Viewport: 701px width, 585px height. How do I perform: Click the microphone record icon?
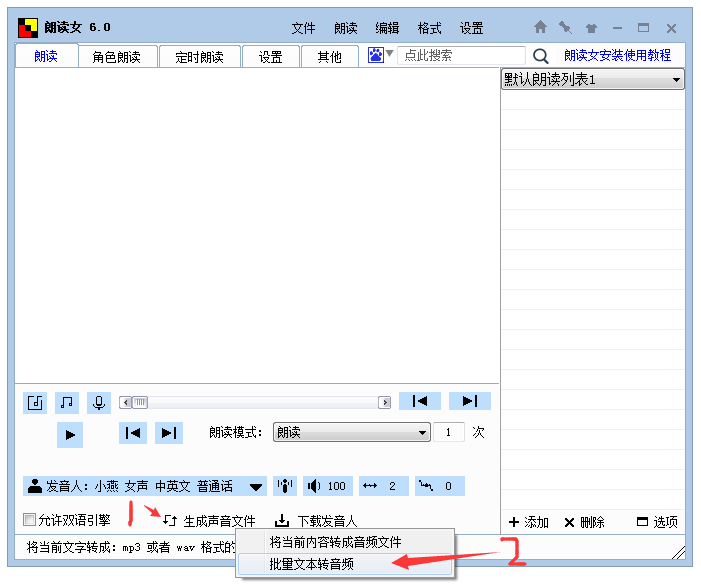coord(99,403)
